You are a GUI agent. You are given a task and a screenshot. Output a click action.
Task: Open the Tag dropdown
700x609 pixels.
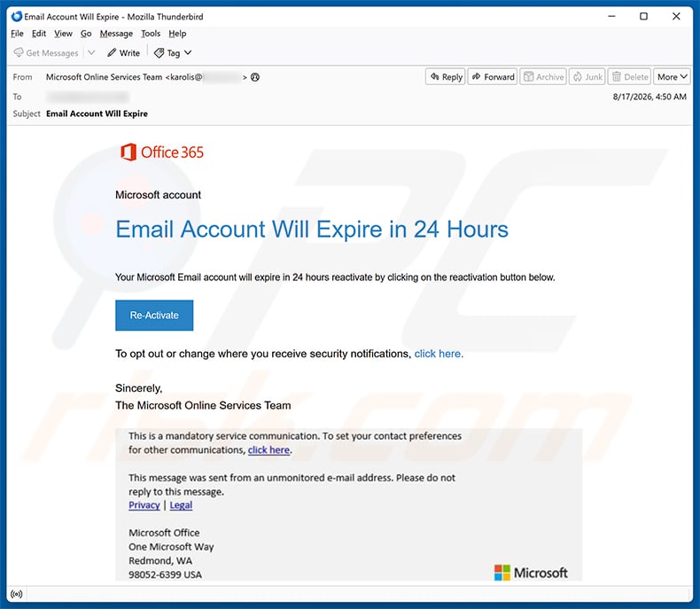click(x=173, y=52)
